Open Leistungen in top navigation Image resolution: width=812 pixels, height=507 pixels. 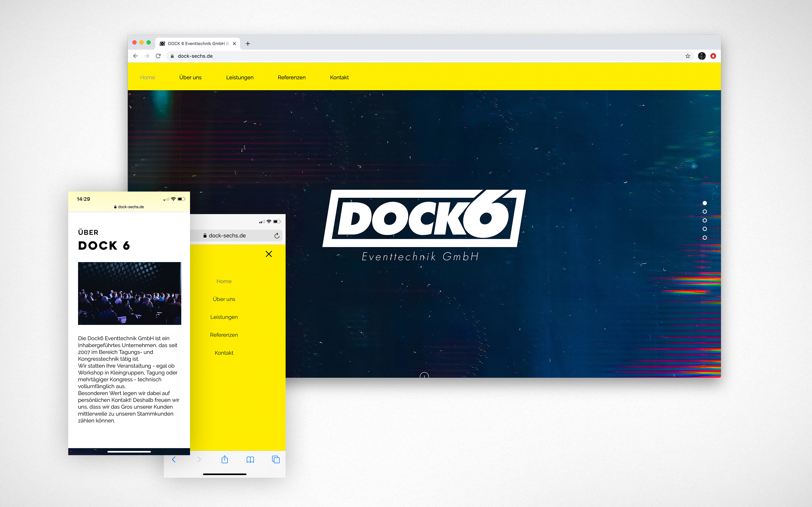[x=240, y=77]
